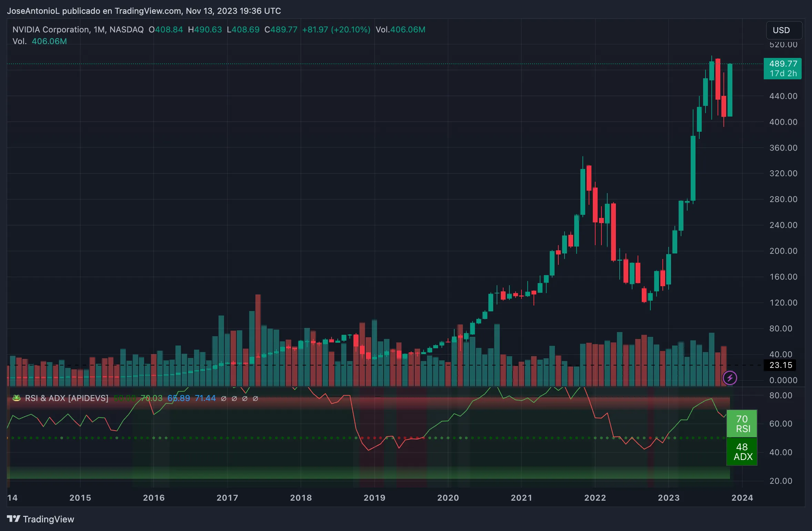Select the 2020 label on time axis
This screenshot has height=531, width=812.
448,498
